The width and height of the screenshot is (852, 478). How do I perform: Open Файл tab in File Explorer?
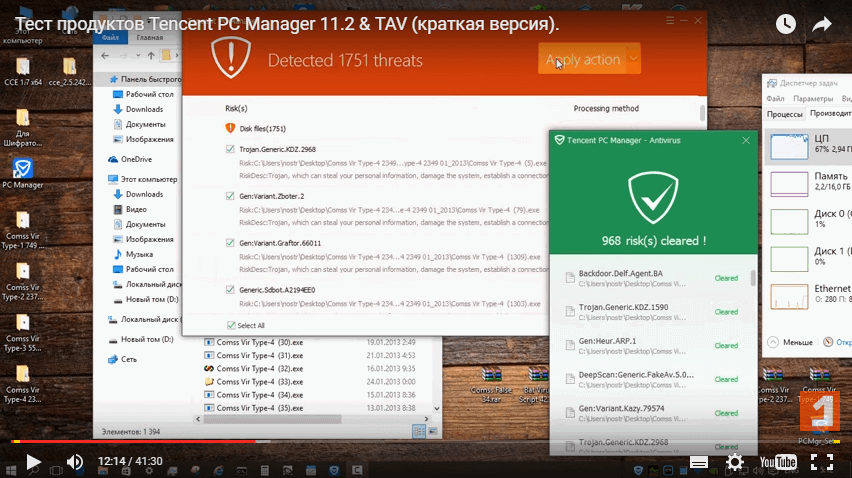click(110, 37)
